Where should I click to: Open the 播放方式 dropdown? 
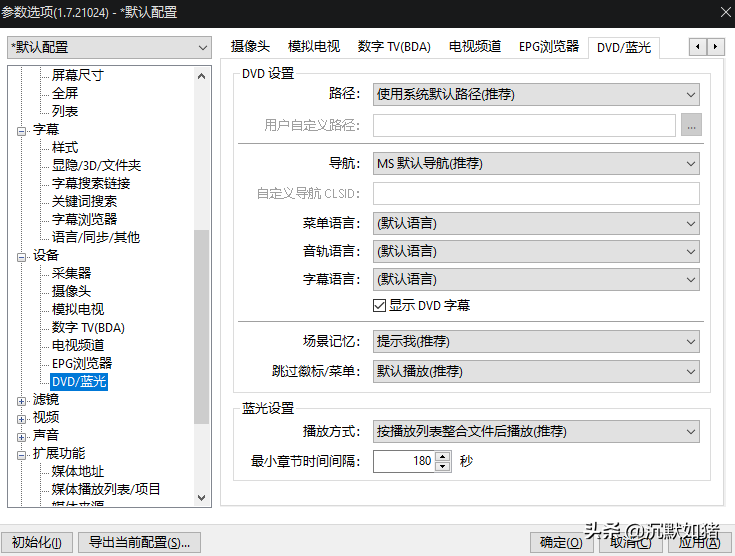(536, 431)
